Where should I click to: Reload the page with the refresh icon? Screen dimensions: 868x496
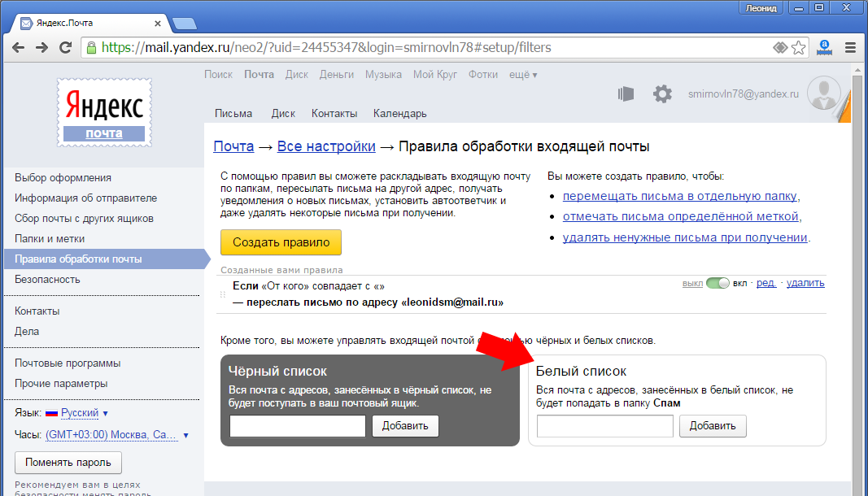[x=66, y=48]
